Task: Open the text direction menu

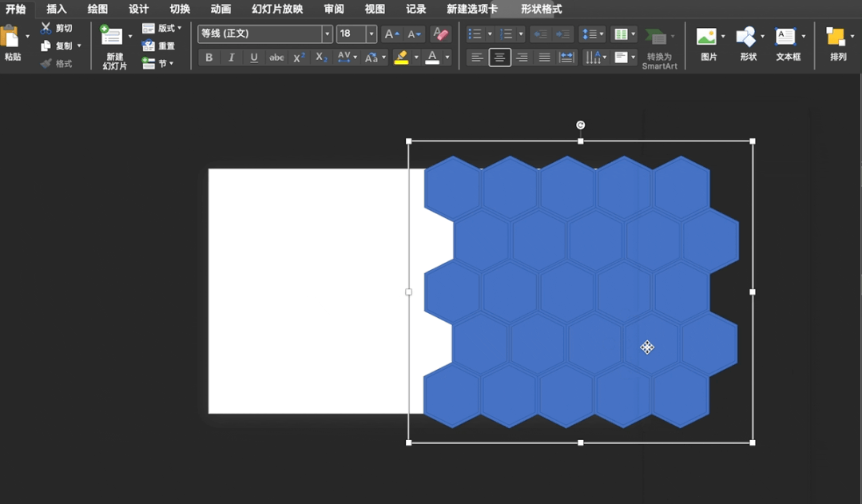Action: click(x=595, y=58)
